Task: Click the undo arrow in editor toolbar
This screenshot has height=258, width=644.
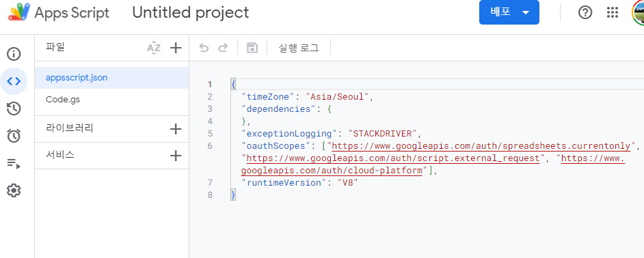Action: click(204, 48)
